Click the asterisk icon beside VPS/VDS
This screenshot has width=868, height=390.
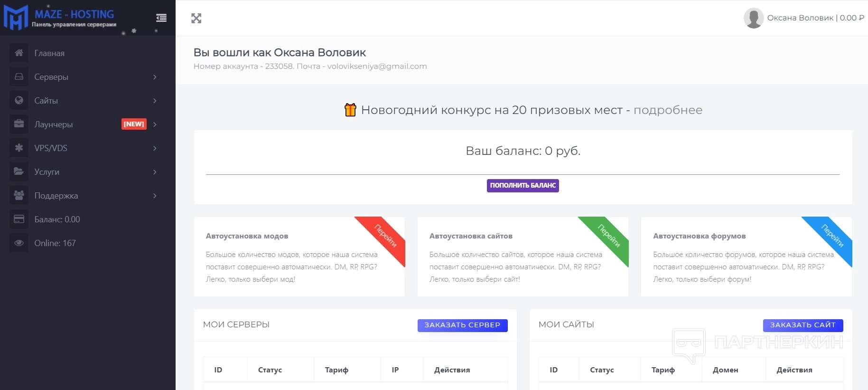tap(19, 148)
